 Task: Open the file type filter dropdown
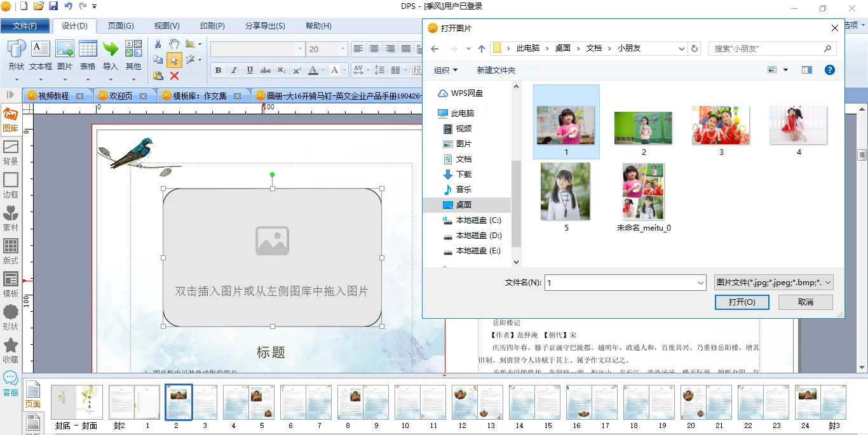click(x=773, y=283)
